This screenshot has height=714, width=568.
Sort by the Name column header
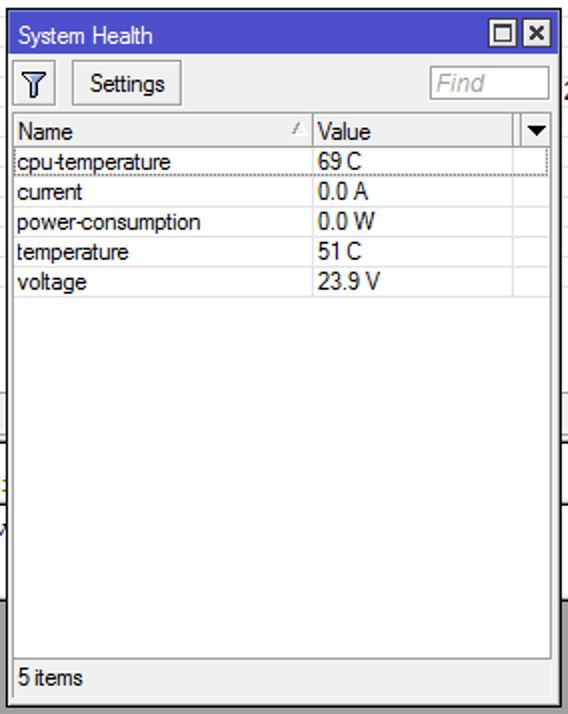click(163, 131)
